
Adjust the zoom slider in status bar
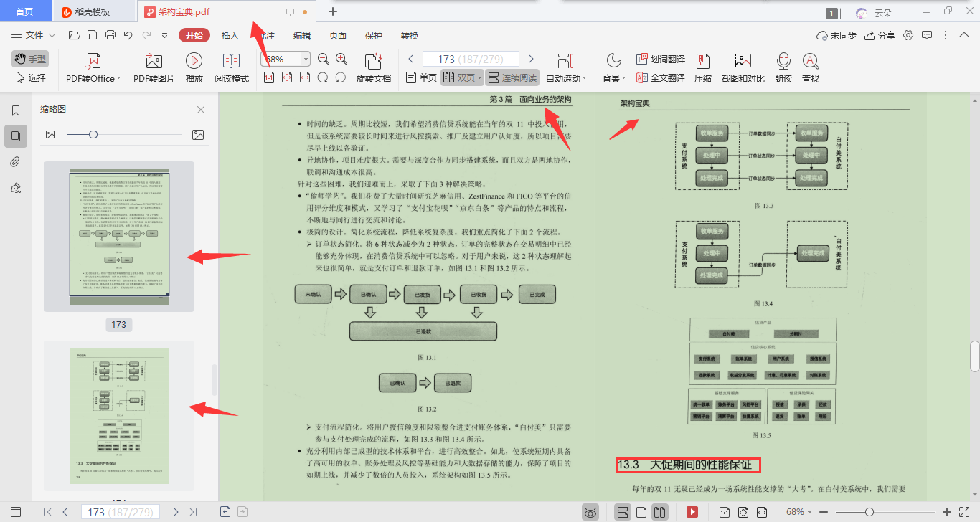pos(870,512)
